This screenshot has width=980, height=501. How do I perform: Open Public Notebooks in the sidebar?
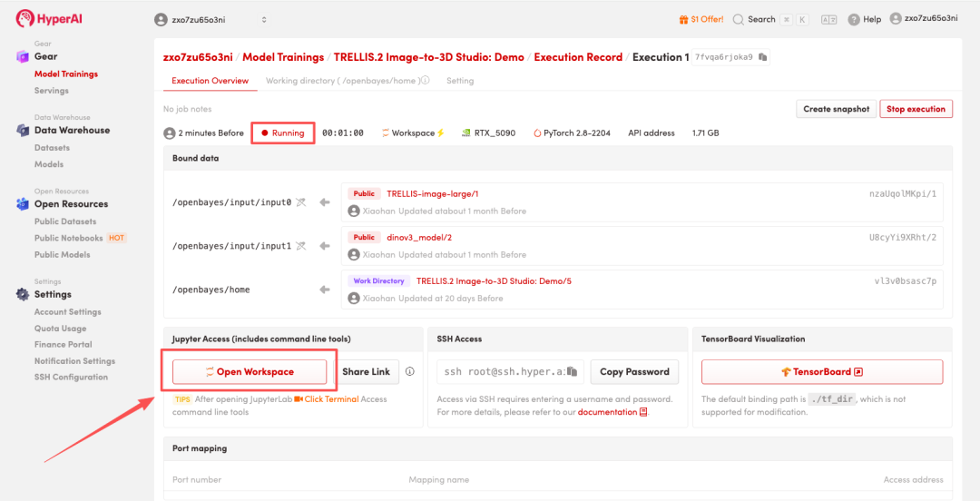point(69,238)
